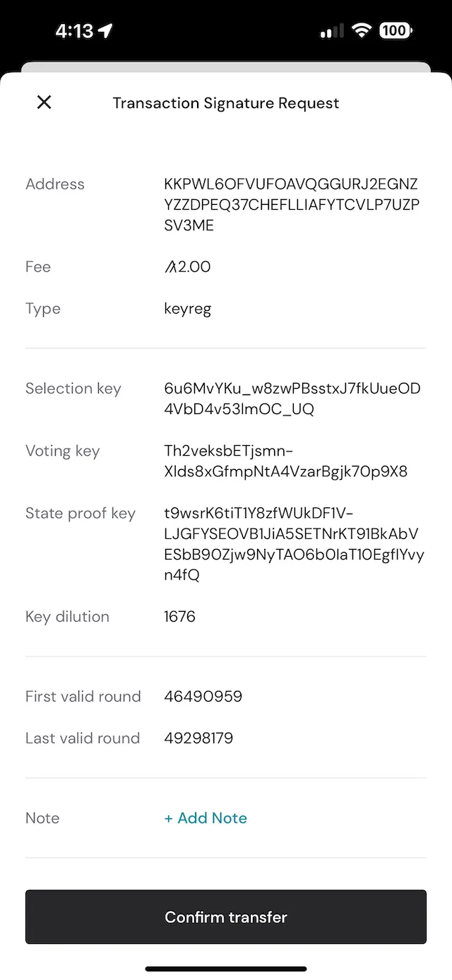452x980 pixels.
Task: Tap the Wi-Fi icon in the status bar
Action: [362, 30]
